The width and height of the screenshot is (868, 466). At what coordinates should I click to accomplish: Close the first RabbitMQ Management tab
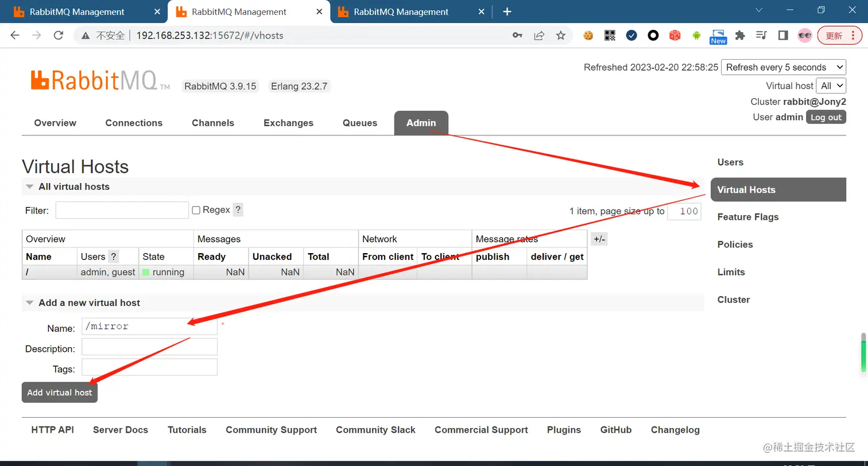[157, 11]
